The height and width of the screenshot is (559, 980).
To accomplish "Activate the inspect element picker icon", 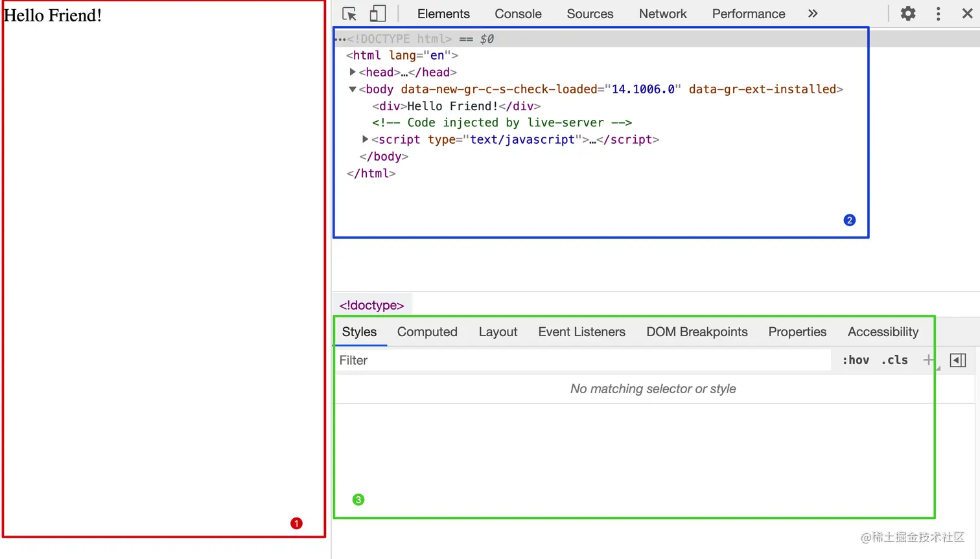I will tap(349, 14).
